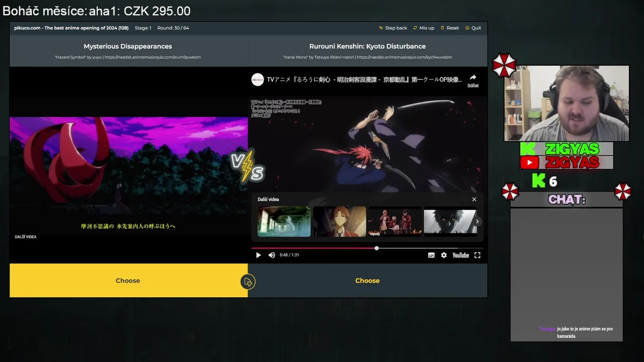The width and height of the screenshot is (644, 362).
Task: Click the streamer webcam feed
Action: 567,104
